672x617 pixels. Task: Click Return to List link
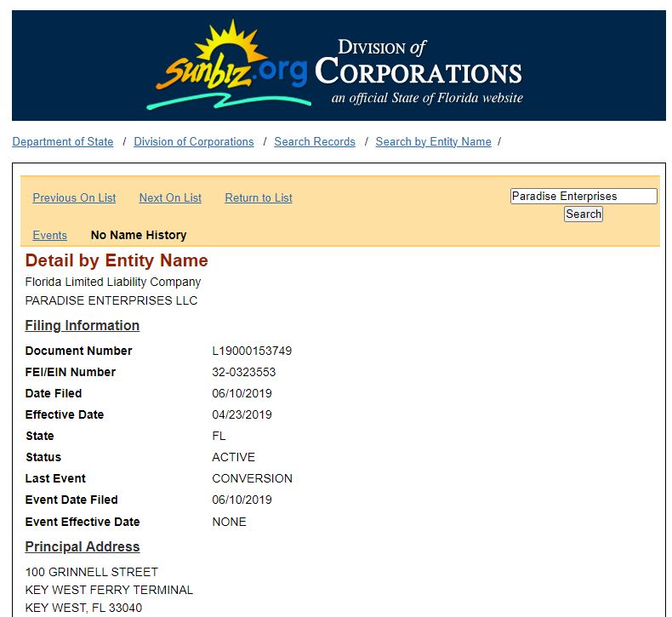[x=259, y=197]
